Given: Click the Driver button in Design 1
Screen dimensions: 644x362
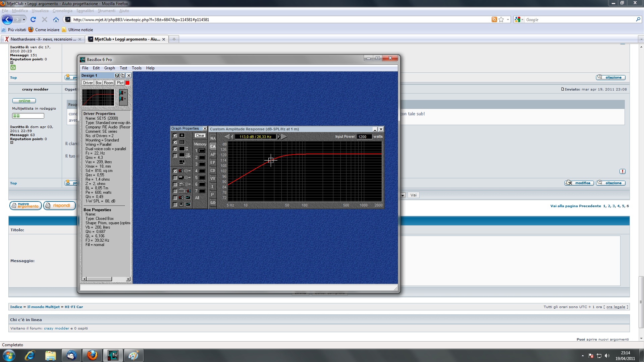Looking at the screenshot, I should click(x=88, y=83).
